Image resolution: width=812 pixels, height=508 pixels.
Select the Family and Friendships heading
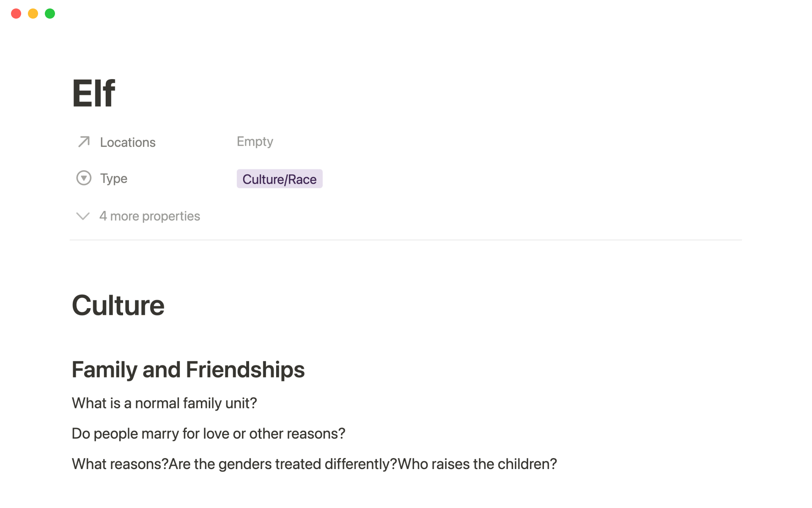(x=188, y=370)
